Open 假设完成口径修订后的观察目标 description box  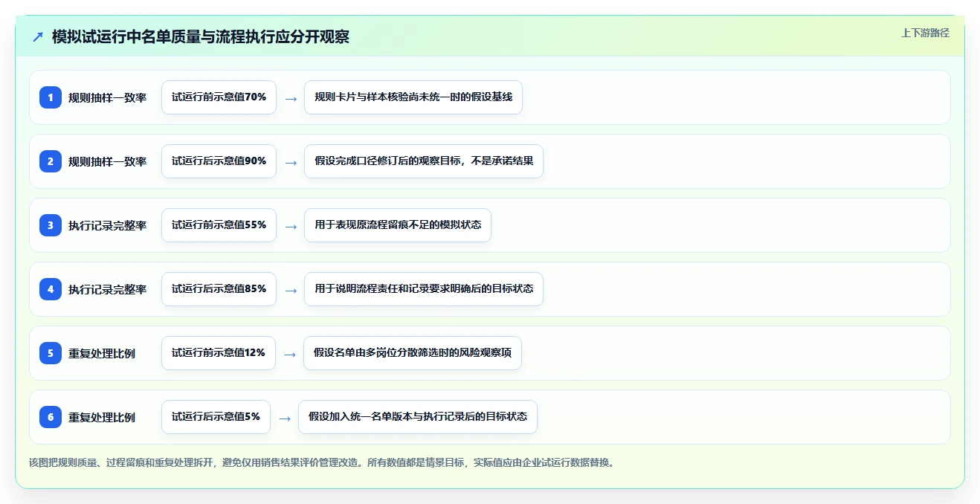[424, 161]
